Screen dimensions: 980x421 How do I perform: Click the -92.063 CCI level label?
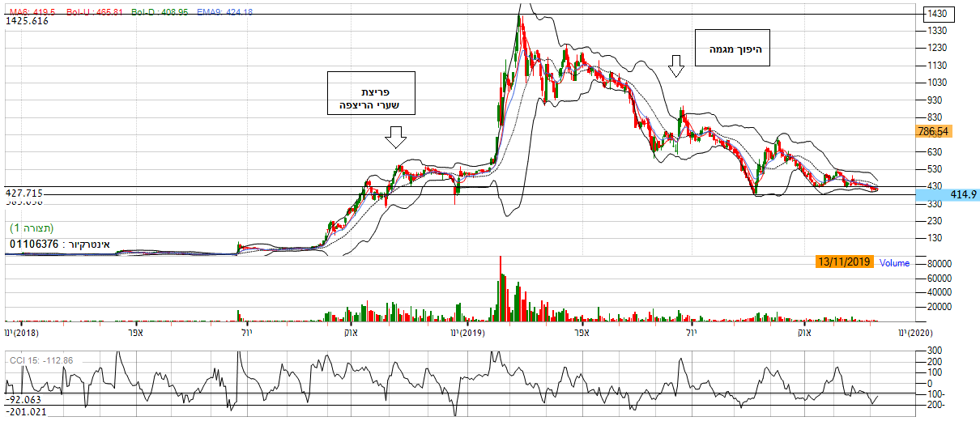tap(24, 400)
